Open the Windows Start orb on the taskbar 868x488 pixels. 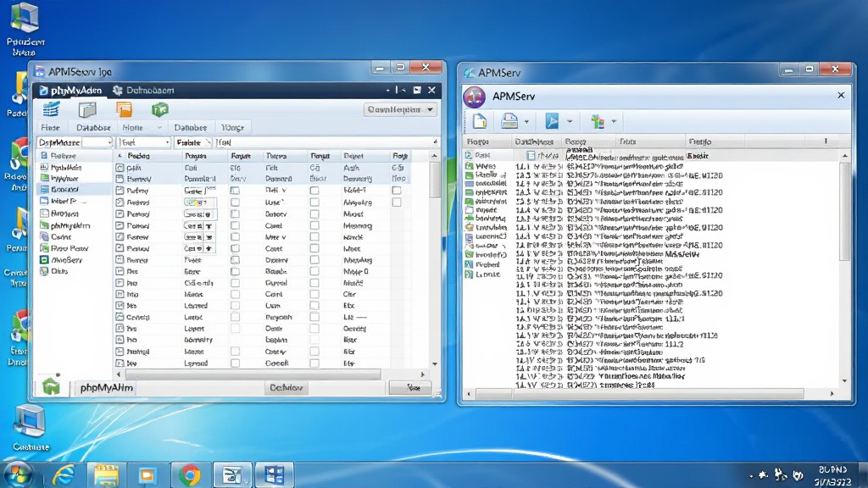click(18, 474)
